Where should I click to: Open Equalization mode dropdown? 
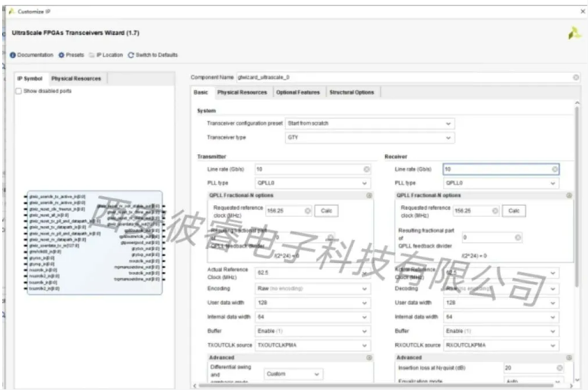click(x=534, y=381)
